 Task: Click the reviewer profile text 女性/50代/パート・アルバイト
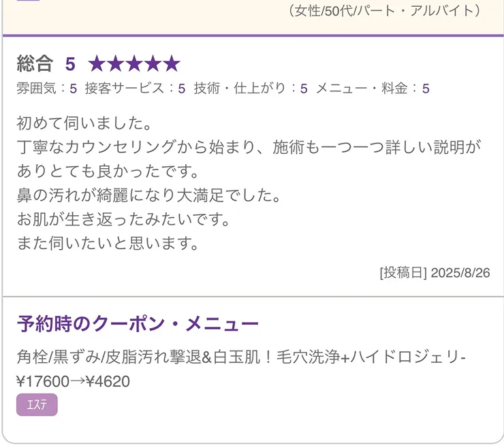pos(385,10)
